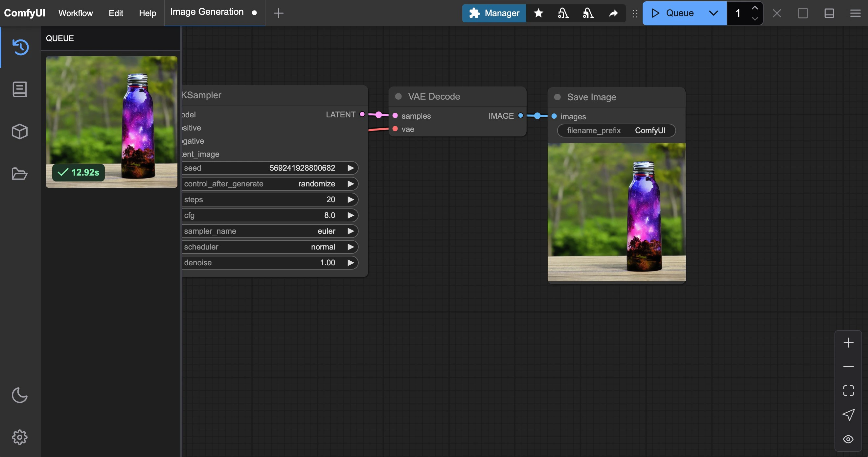Click the Queue run button
Screen dimensions: 868x457
[673, 13]
